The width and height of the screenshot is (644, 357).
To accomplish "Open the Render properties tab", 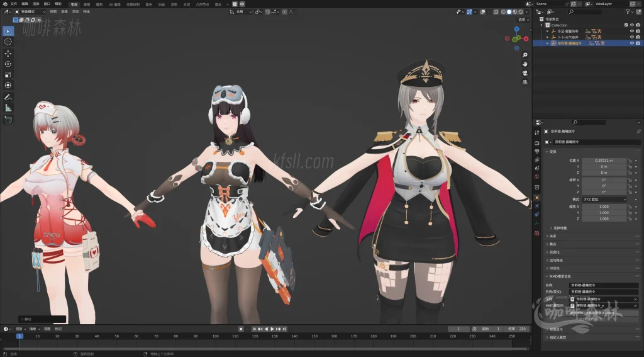I will [x=537, y=143].
